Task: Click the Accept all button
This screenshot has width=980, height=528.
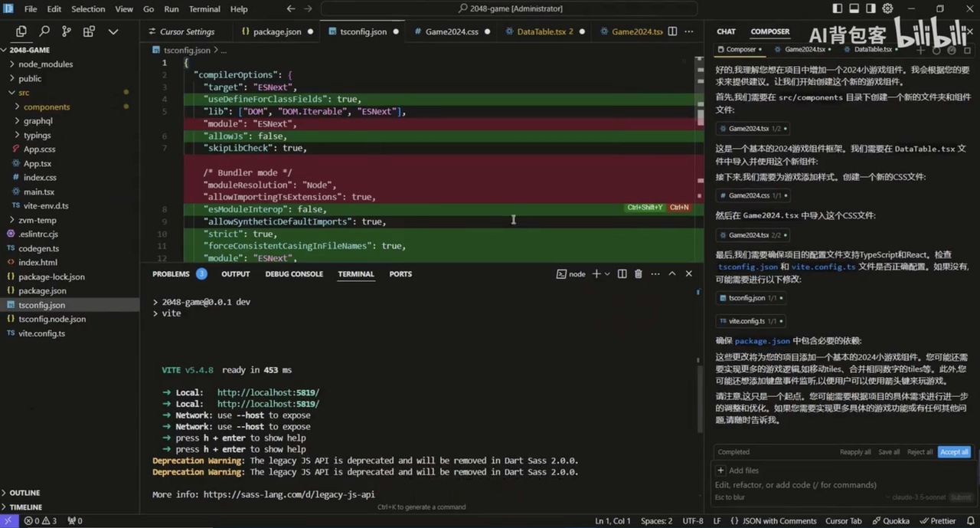Action: pyautogui.click(x=954, y=452)
